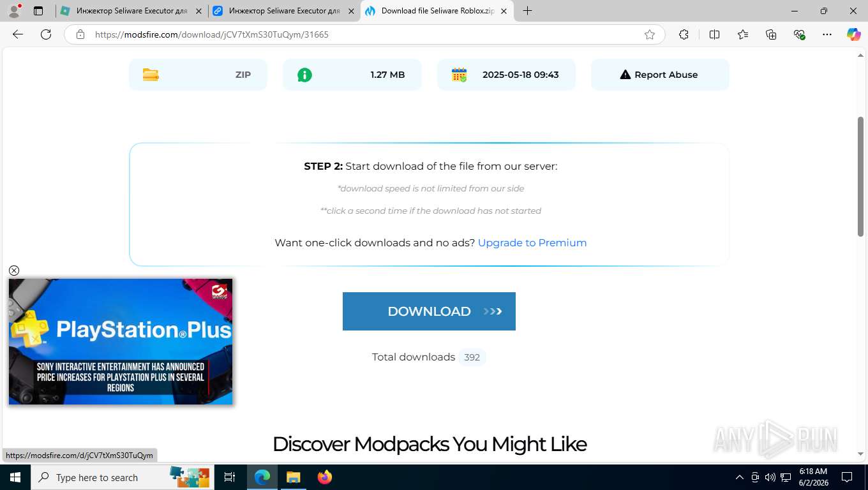Viewport: 868px width, 490px height.
Task: Click the page vertical scrollbar thumb
Action: [x=860, y=177]
